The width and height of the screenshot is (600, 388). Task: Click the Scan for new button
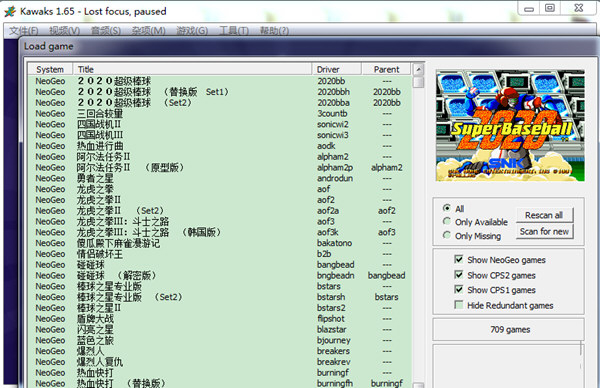544,231
